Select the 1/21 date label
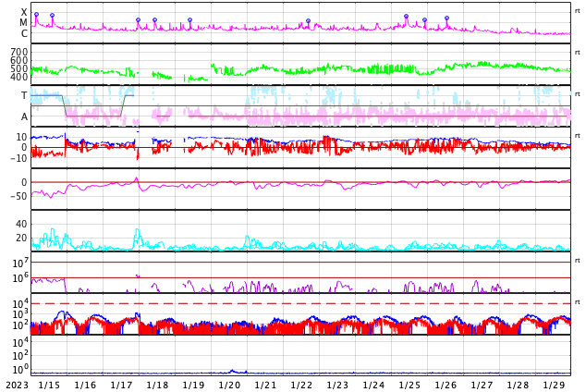The width and height of the screenshot is (586, 392). [x=265, y=385]
